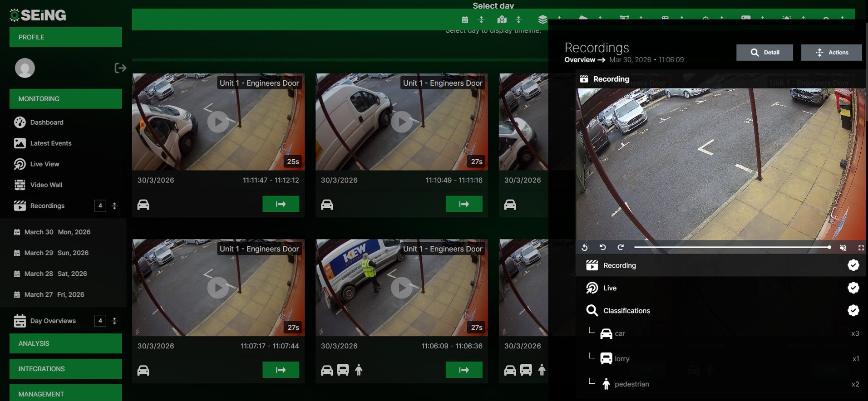The height and width of the screenshot is (401, 868).
Task: Click the logout icon beside the profile avatar
Action: [120, 68]
